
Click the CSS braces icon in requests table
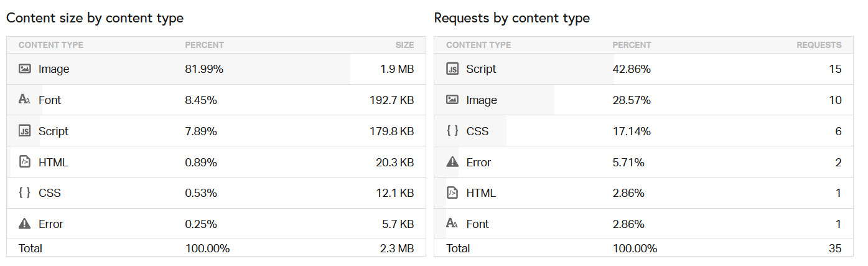[452, 131]
